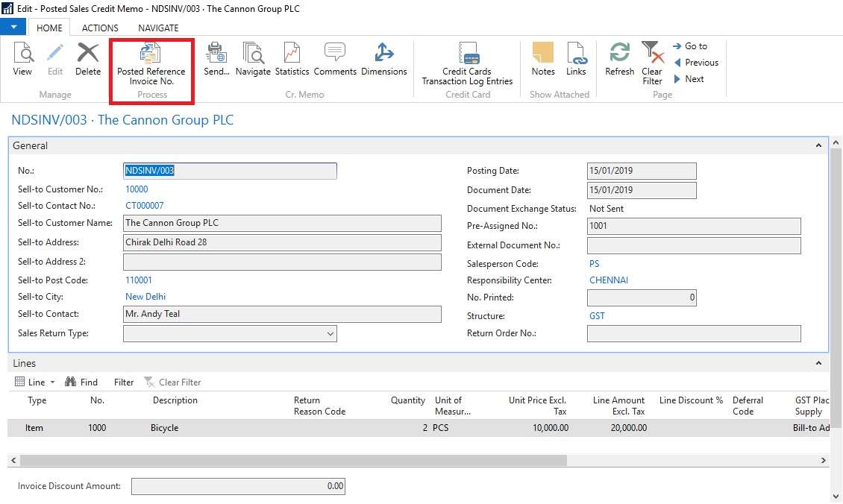
Task: Select the Bicycle description cell
Action: pos(165,428)
